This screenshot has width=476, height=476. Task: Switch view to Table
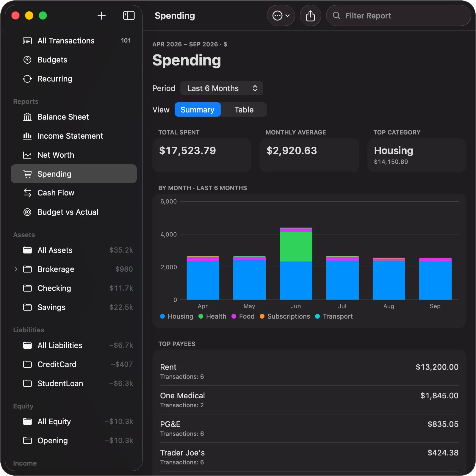pos(244,110)
